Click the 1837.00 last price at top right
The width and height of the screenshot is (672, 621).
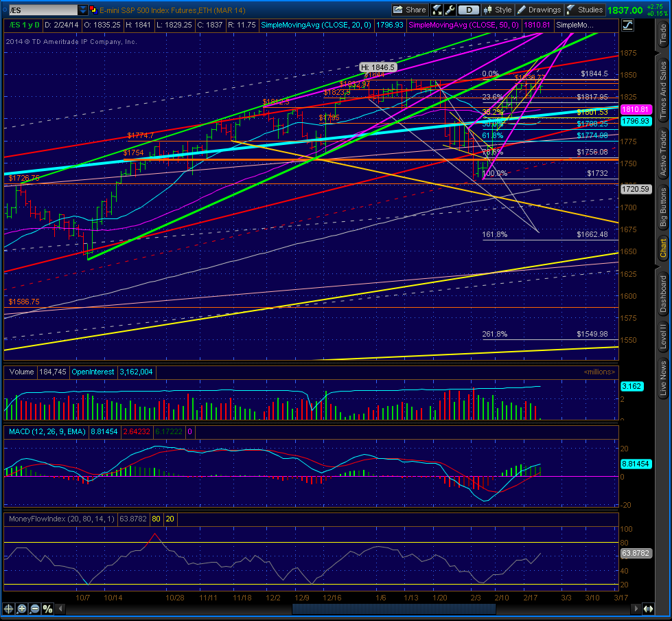pos(625,10)
